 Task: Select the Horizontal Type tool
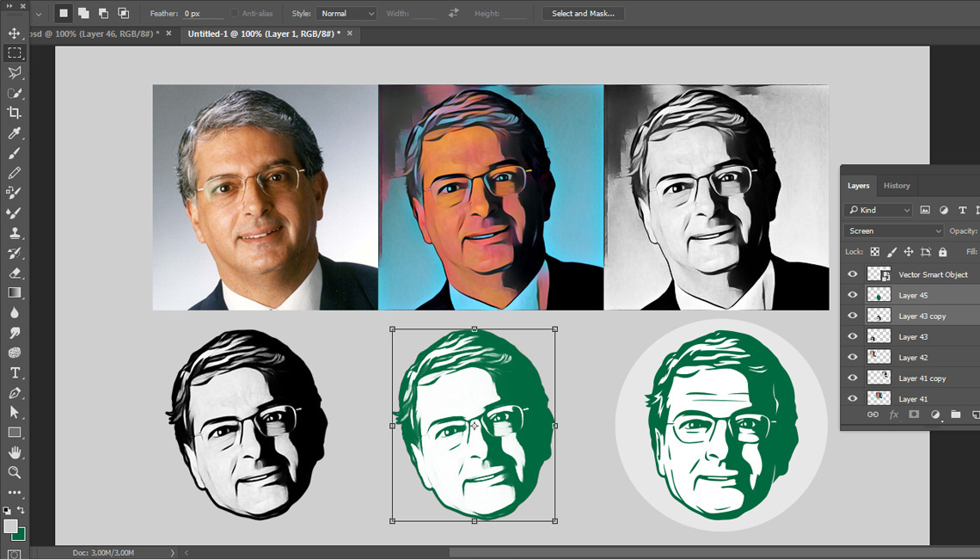point(15,372)
